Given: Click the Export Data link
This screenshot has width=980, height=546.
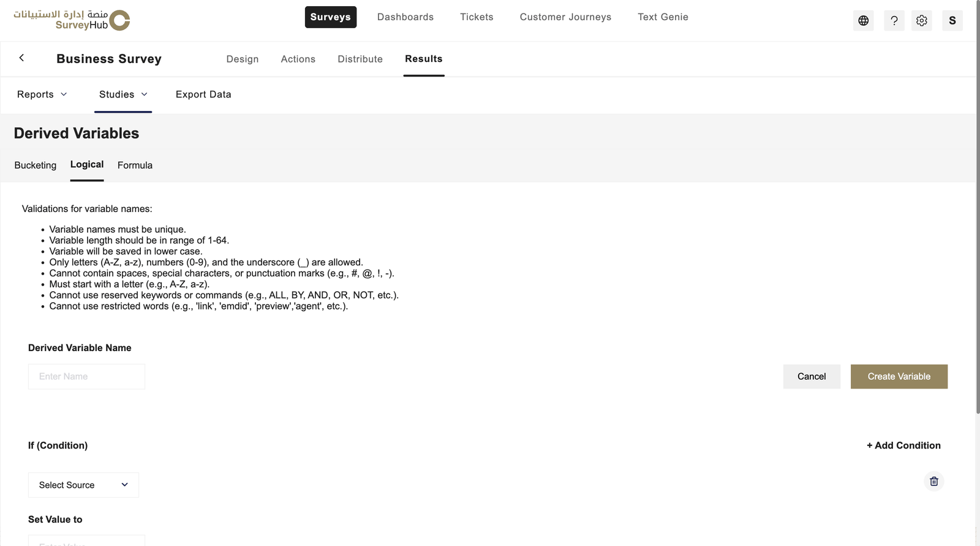Looking at the screenshot, I should click(x=203, y=94).
